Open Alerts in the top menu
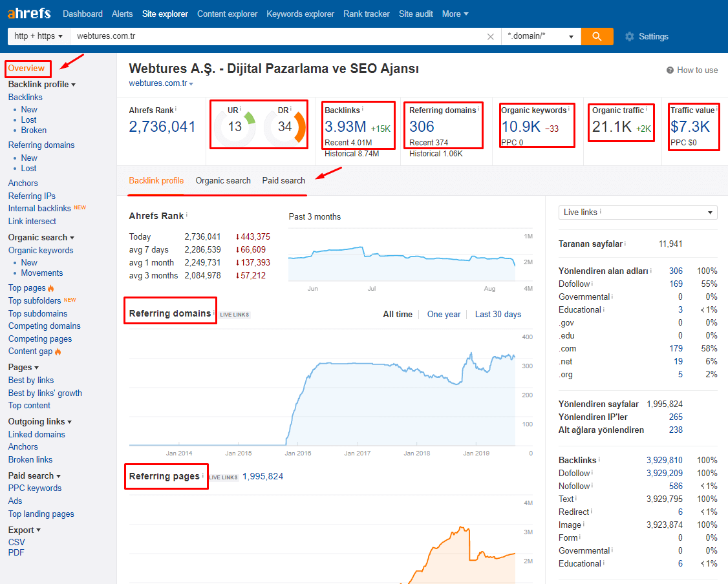 [122, 14]
